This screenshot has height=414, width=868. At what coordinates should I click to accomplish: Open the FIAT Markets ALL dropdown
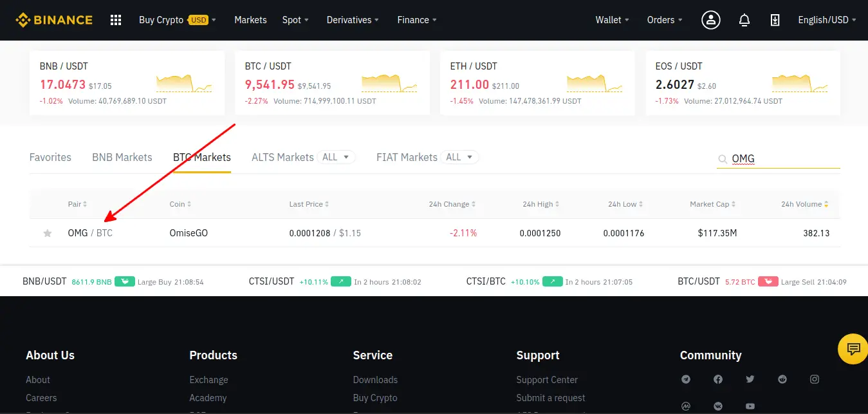pyautogui.click(x=461, y=157)
